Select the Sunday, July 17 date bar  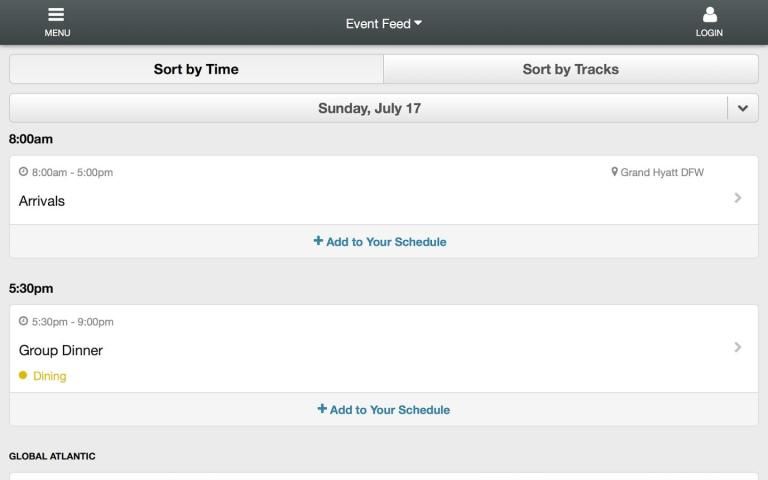point(369,108)
